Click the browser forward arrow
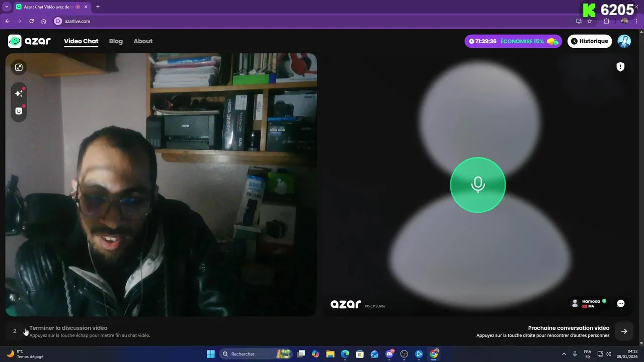 [19, 21]
